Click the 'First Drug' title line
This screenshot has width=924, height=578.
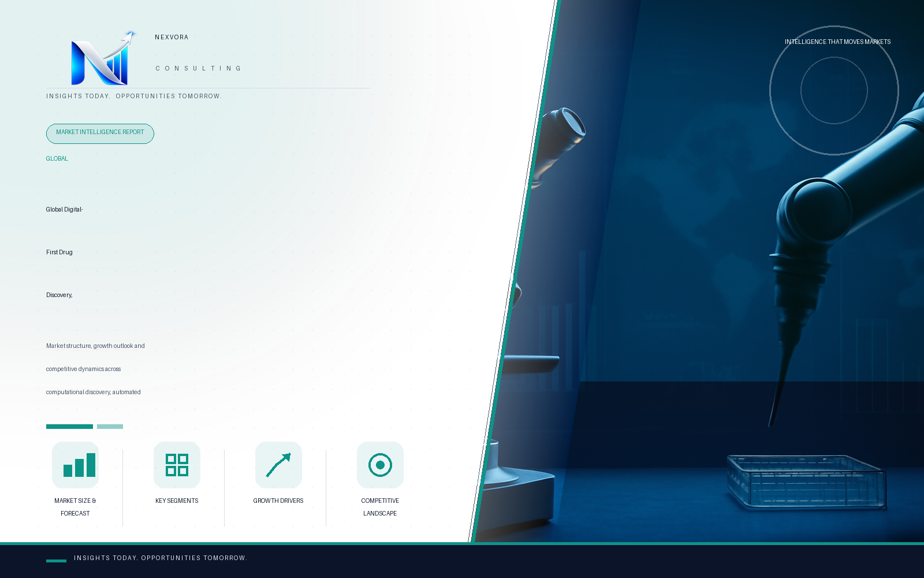(x=59, y=252)
